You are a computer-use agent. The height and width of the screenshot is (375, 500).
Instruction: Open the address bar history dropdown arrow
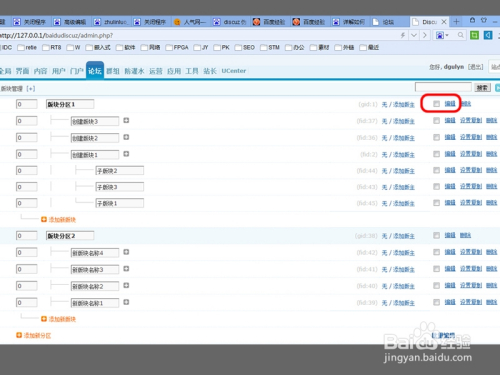click(x=414, y=35)
